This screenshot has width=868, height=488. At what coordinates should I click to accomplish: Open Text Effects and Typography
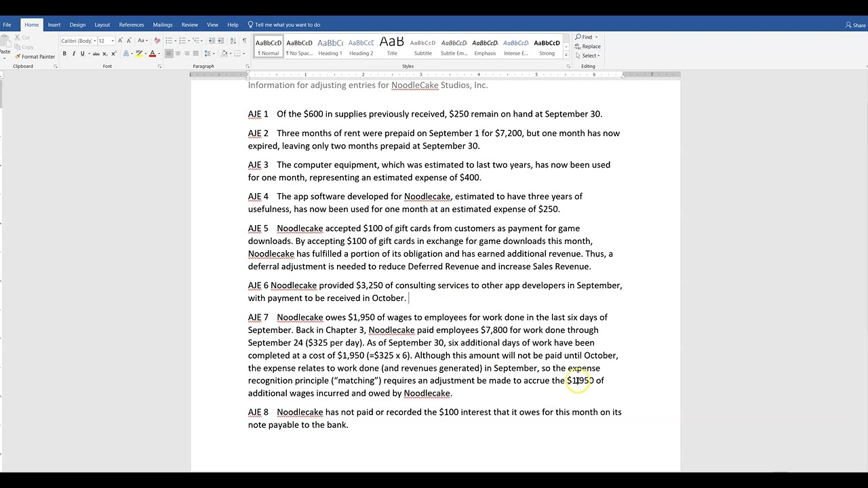(126, 54)
